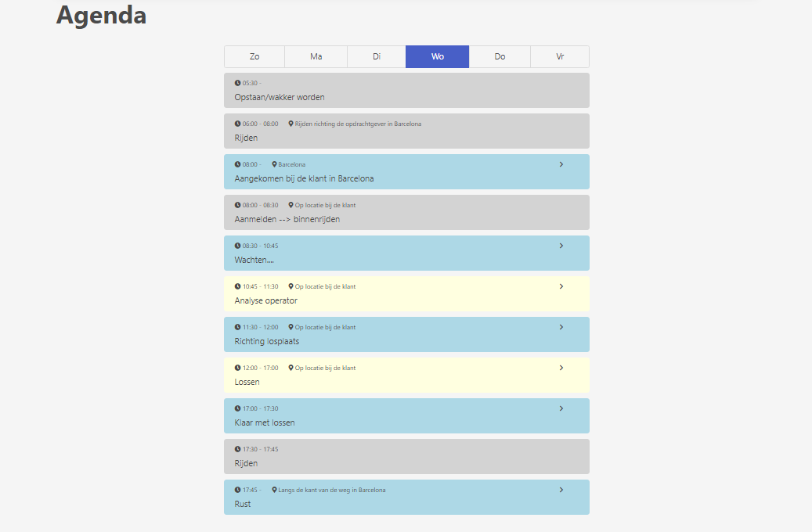Select the Zo day tab

254,56
